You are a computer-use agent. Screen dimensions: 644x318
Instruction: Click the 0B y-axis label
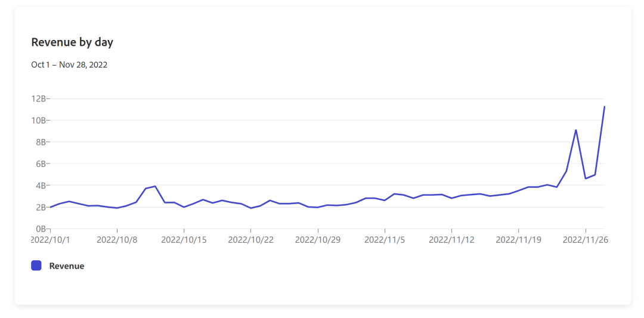41,229
